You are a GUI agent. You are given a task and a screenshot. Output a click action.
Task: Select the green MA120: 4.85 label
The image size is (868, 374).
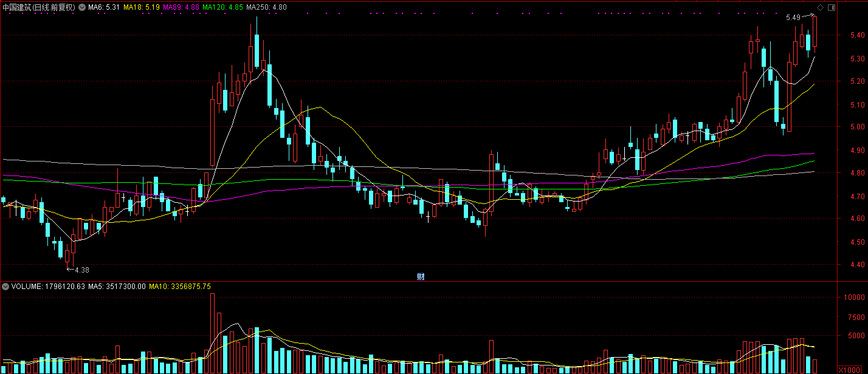pos(222,7)
